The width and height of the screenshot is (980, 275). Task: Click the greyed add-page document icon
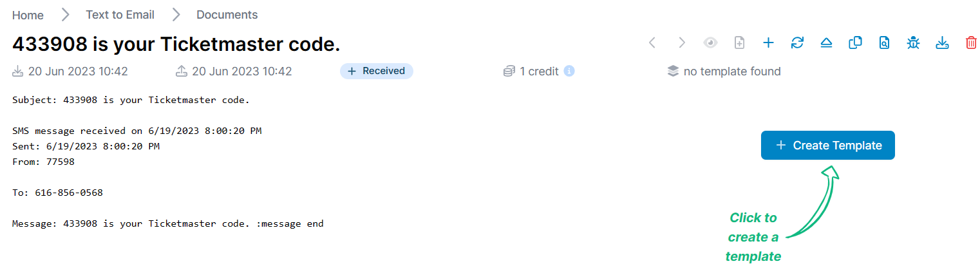[740, 43]
